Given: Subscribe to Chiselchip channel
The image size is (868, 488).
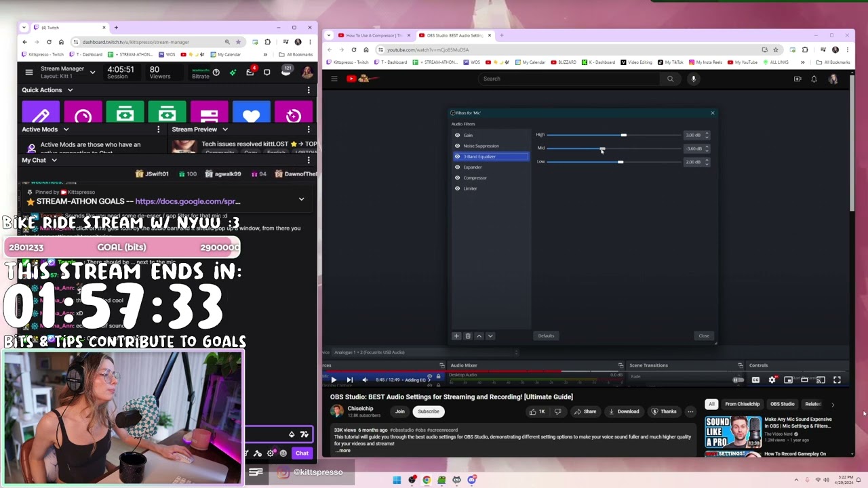Looking at the screenshot, I should 429,411.
